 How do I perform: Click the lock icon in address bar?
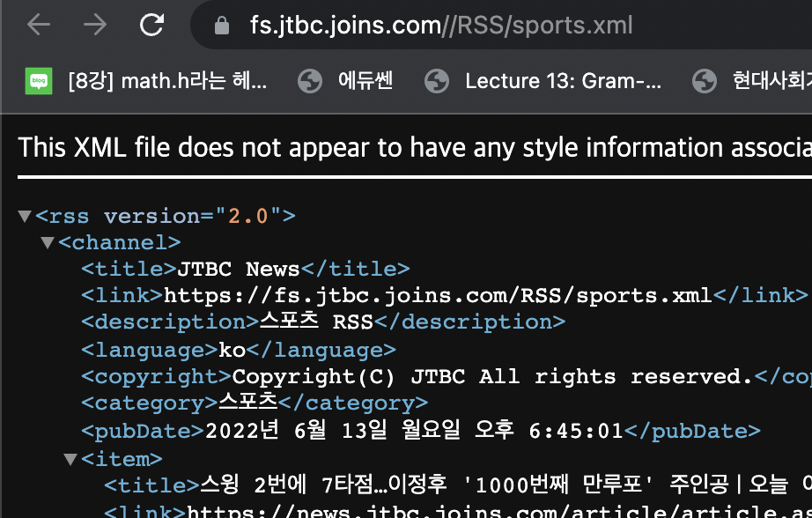tap(222, 25)
